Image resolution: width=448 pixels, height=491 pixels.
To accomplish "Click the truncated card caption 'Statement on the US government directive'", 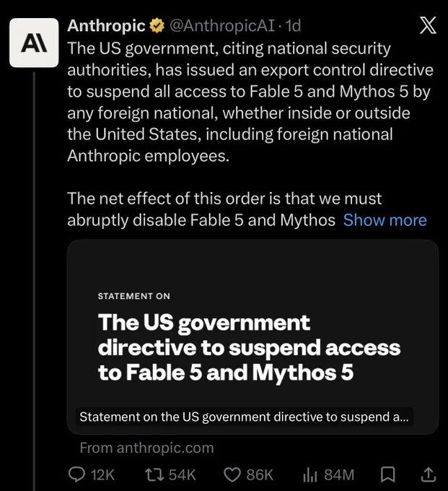I will (244, 417).
